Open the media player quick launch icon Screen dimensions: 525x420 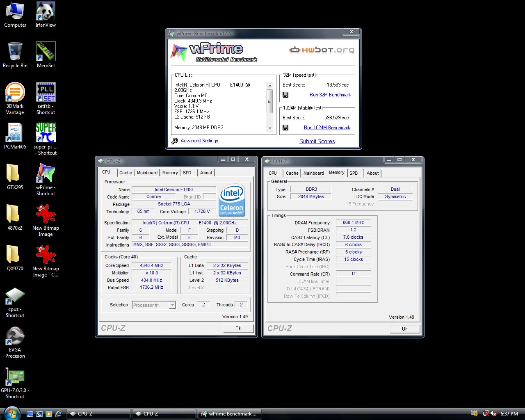tap(49, 414)
